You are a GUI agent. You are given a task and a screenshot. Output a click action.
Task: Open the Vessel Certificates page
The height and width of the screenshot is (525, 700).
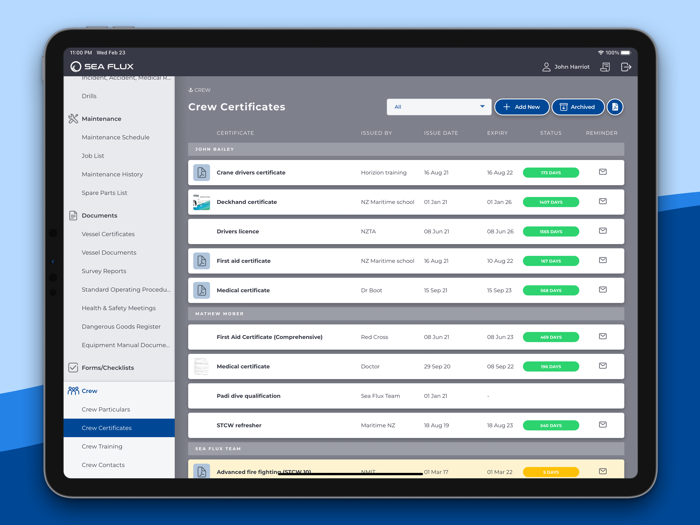click(x=108, y=234)
